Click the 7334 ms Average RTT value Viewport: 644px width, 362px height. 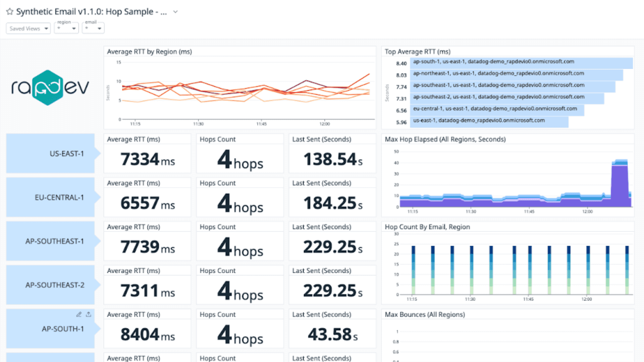coord(148,159)
